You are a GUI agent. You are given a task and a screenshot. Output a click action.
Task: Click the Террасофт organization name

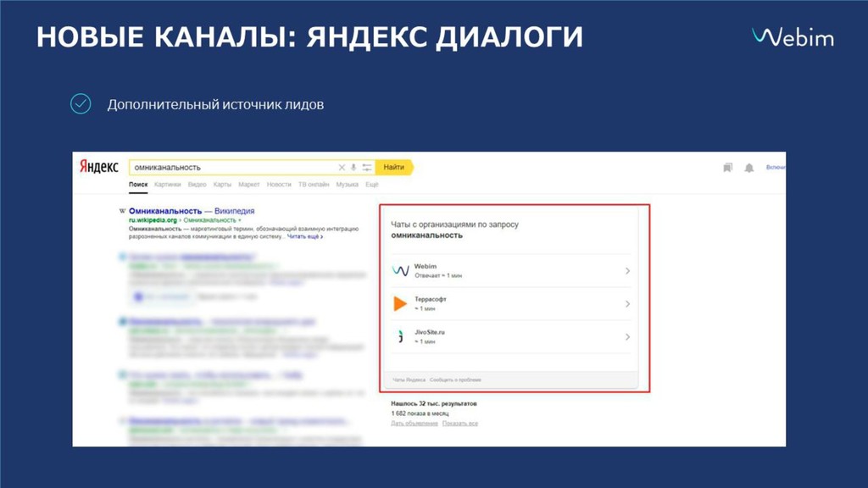click(x=431, y=299)
